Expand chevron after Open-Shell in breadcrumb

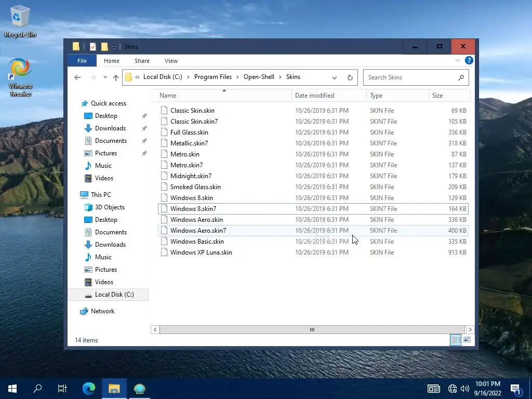point(280,77)
